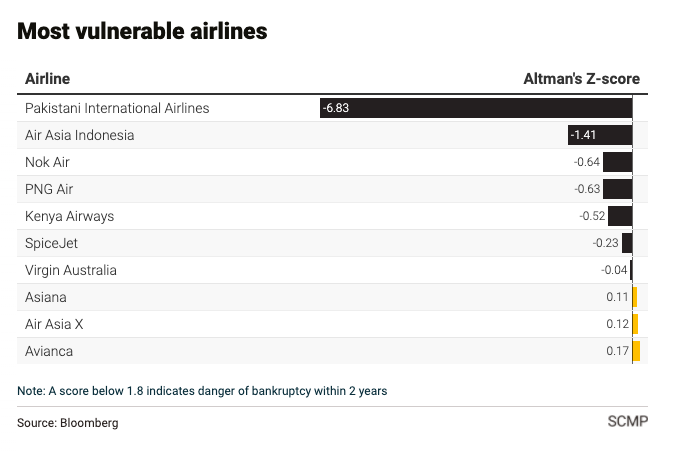Click the Asiana airline name
The image size is (674, 456).
coord(46,297)
